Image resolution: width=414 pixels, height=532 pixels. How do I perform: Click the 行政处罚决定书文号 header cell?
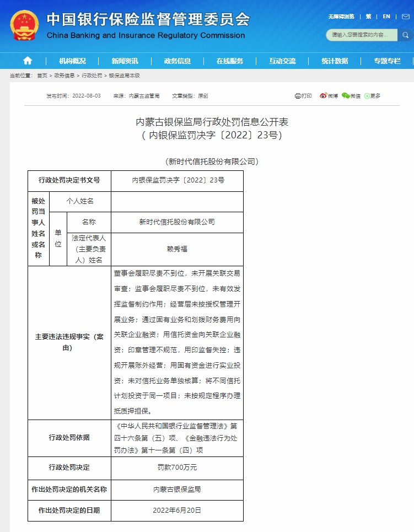pyautogui.click(x=69, y=180)
